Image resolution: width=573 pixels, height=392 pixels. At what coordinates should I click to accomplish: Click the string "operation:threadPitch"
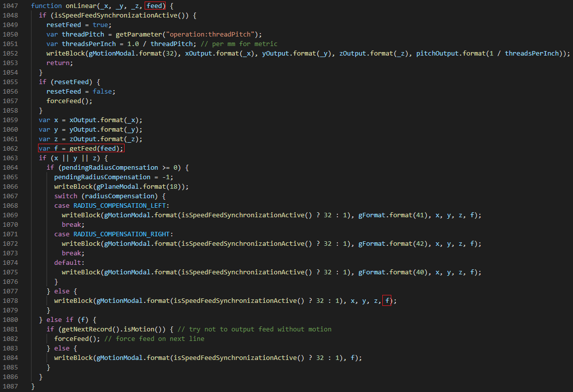click(x=210, y=35)
